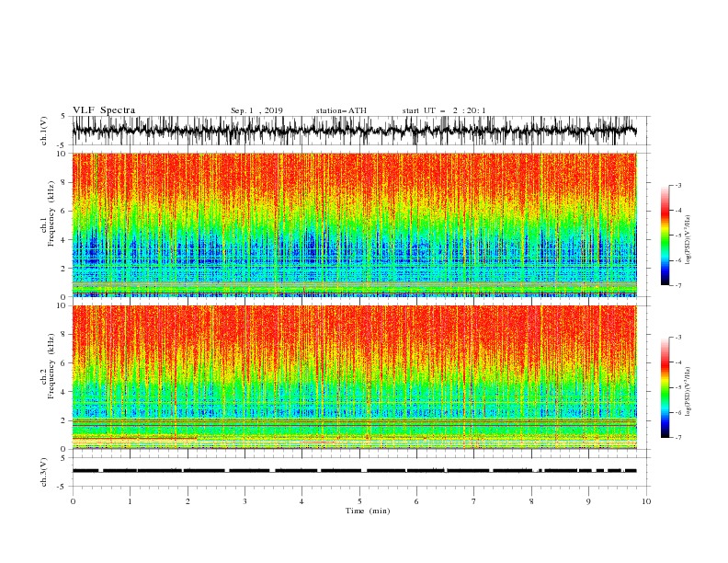Click the "-7" label on ch.2 color bar
The image size is (728, 563).
678,437
